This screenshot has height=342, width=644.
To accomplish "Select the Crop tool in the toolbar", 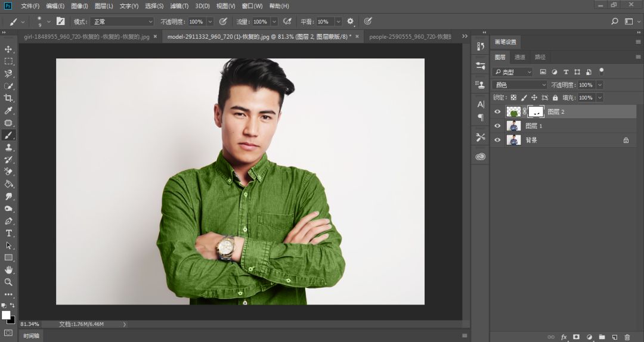I will pyautogui.click(x=8, y=98).
